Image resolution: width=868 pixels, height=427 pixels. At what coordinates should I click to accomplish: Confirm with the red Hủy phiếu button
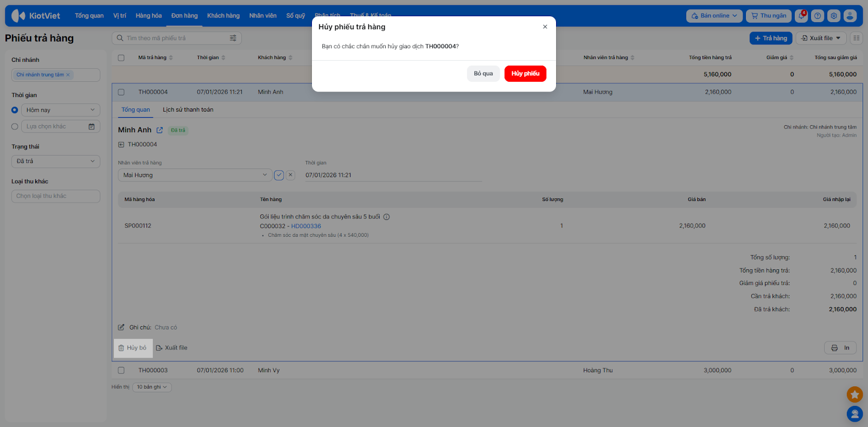point(525,74)
